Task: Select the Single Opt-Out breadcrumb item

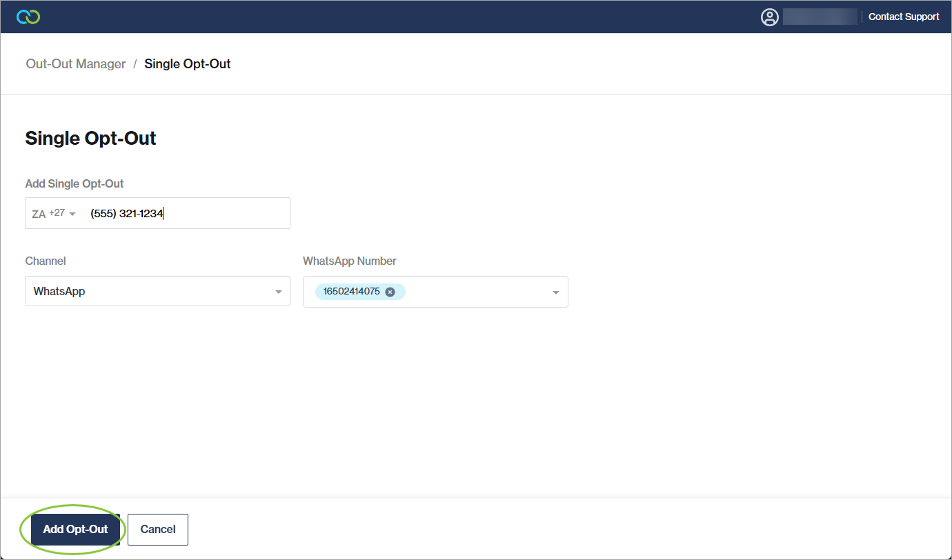Action: 187,64
